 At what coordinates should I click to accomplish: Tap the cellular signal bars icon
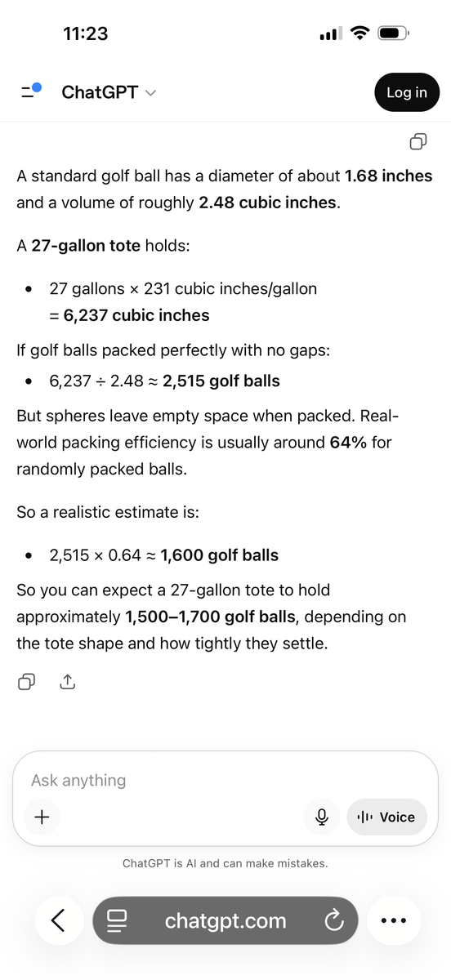(x=330, y=34)
